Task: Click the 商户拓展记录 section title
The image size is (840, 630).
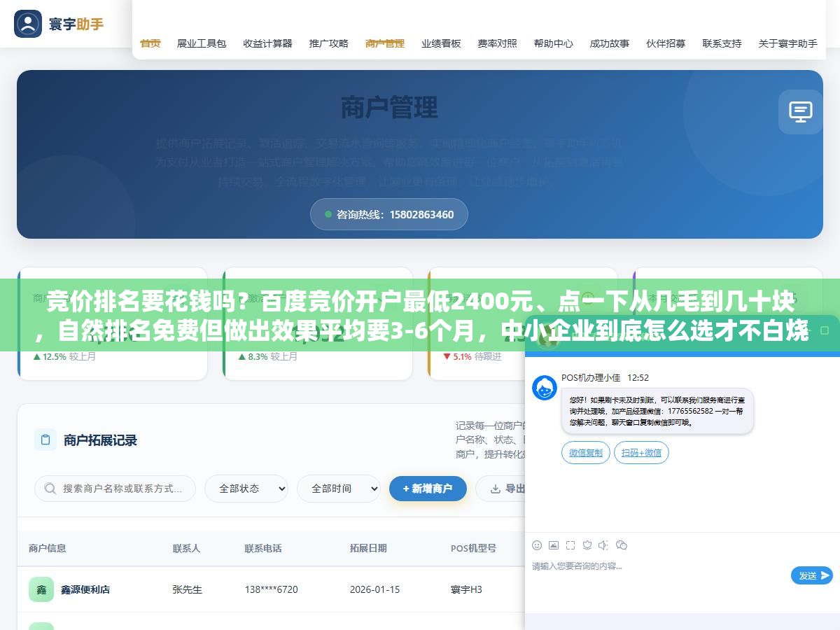Action: tap(100, 440)
